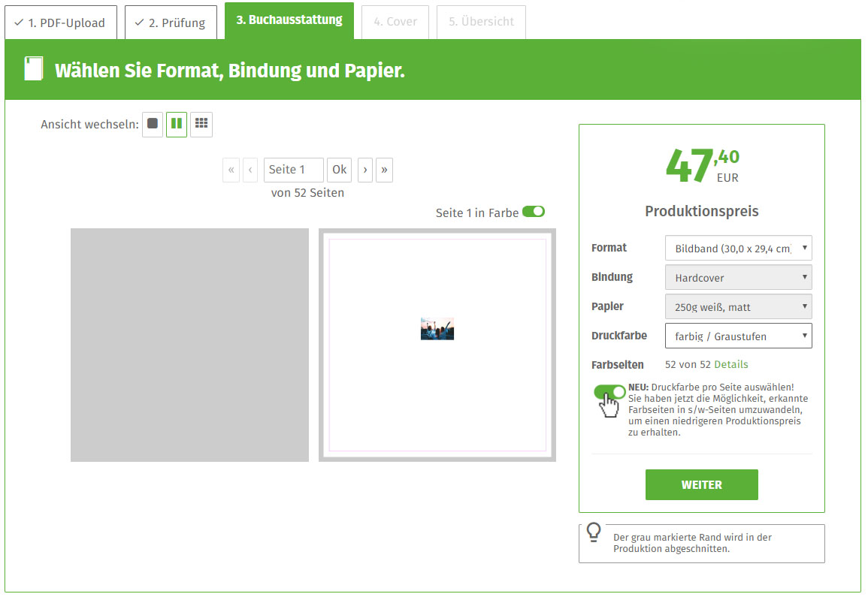
Task: Toggle per-page Druckfarbe switch
Action: click(609, 392)
